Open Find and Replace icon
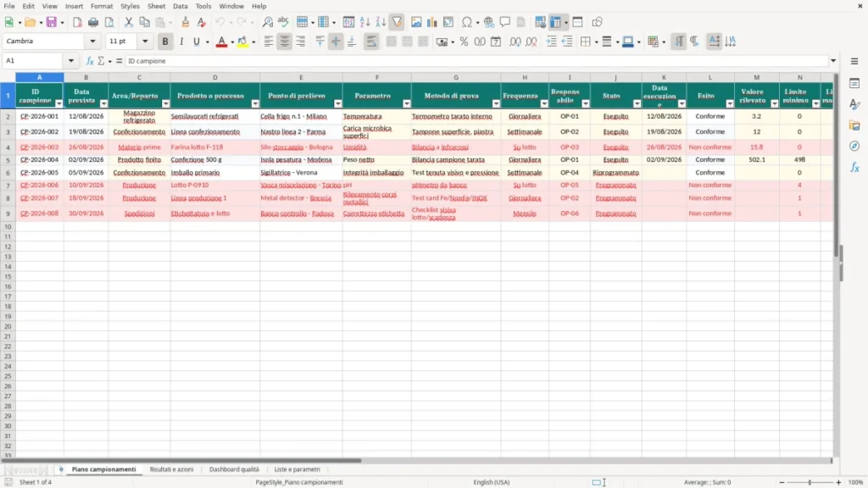This screenshot has width=868, height=488. pos(267,22)
